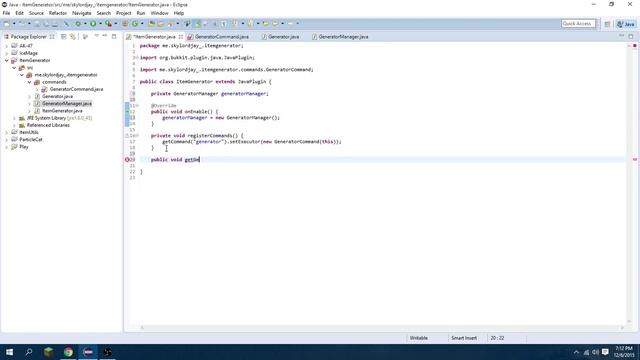
Task: Select the Java perspective button
Action: tap(626, 24)
